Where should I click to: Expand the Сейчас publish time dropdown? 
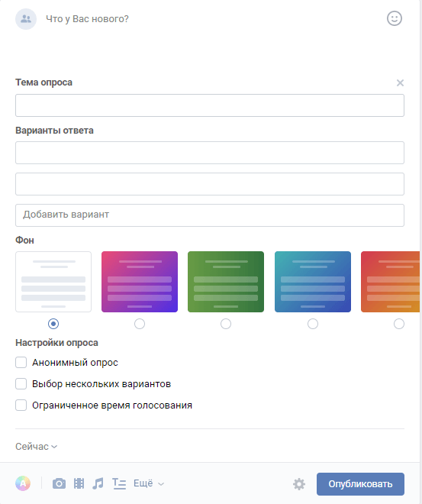point(37,447)
